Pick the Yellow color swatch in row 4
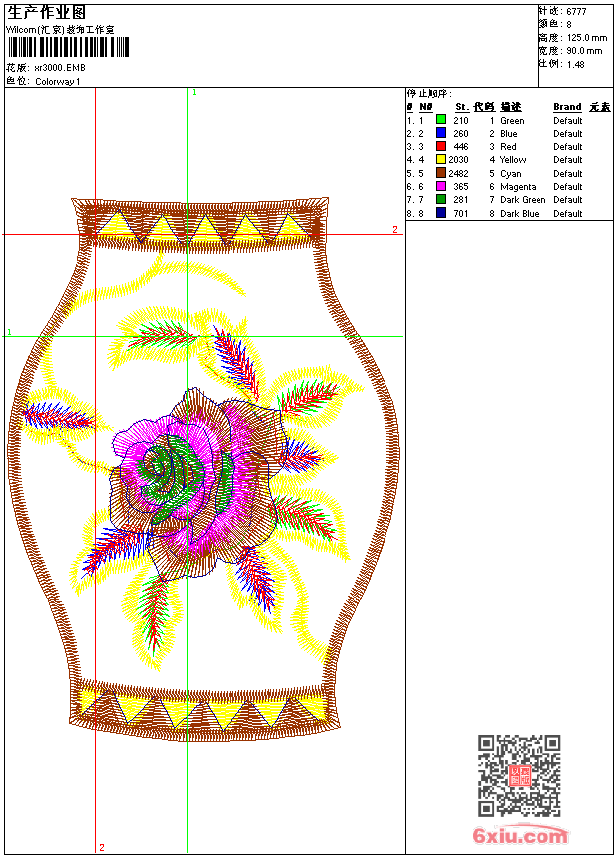The width and height of the screenshot is (616, 855). tap(441, 159)
